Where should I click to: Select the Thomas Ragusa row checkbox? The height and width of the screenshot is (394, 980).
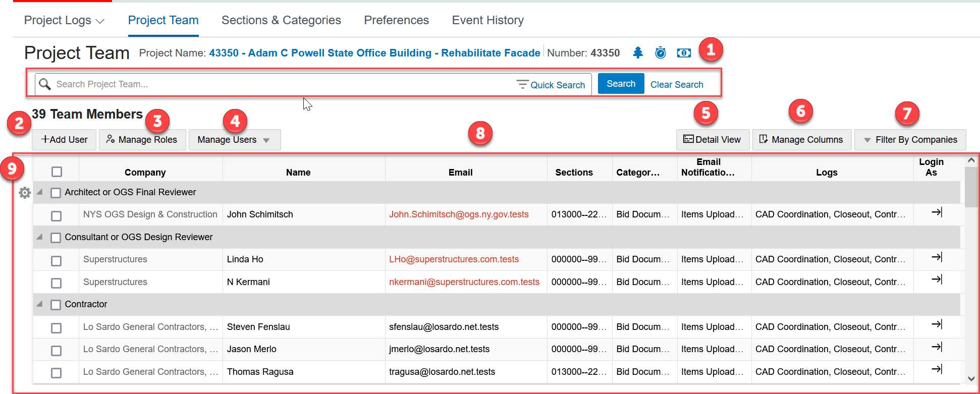click(x=57, y=373)
